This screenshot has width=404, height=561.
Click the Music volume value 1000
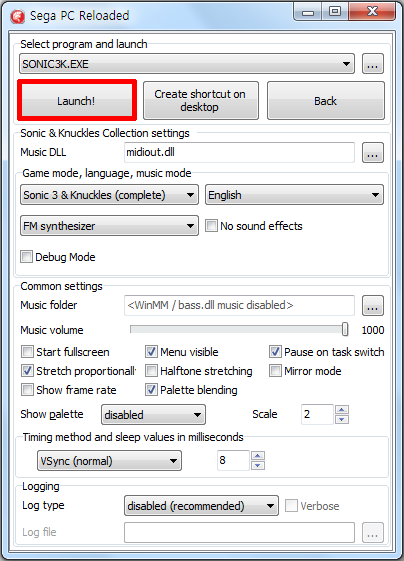coord(373,330)
